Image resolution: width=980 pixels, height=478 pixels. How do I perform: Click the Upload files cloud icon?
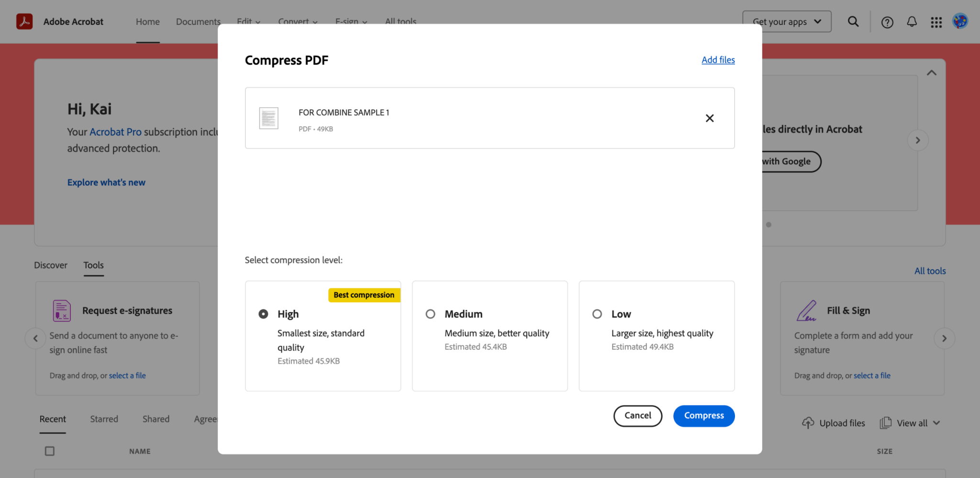click(808, 423)
